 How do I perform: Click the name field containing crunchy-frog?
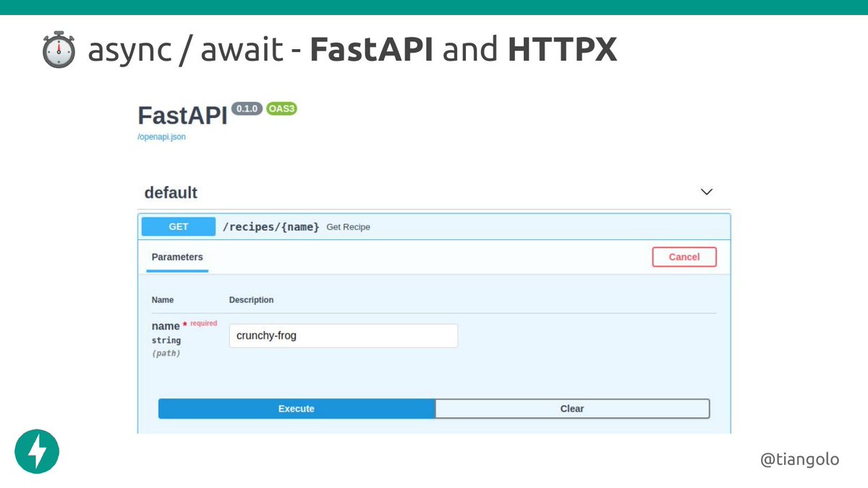tap(344, 335)
